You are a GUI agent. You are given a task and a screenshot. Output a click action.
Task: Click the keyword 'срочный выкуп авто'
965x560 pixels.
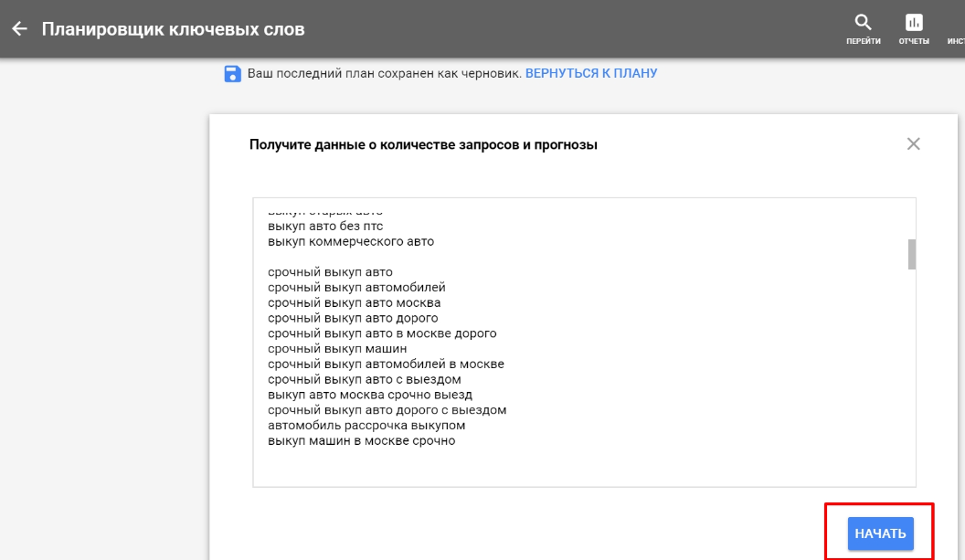[330, 272]
